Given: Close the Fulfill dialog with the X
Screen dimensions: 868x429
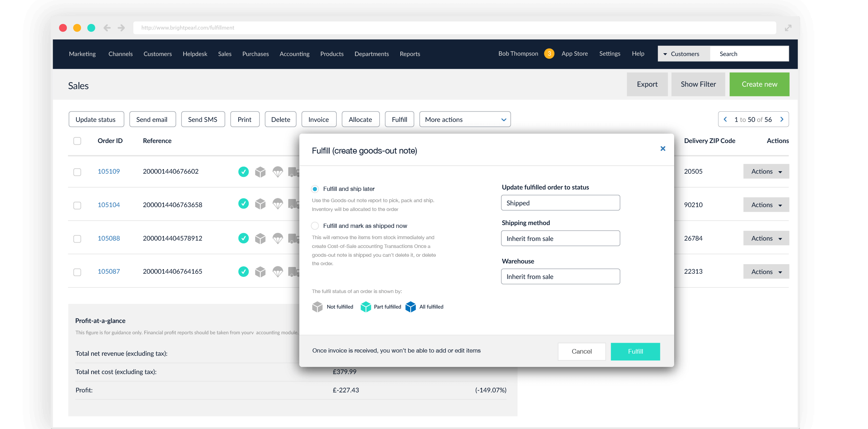Looking at the screenshot, I should click(663, 149).
